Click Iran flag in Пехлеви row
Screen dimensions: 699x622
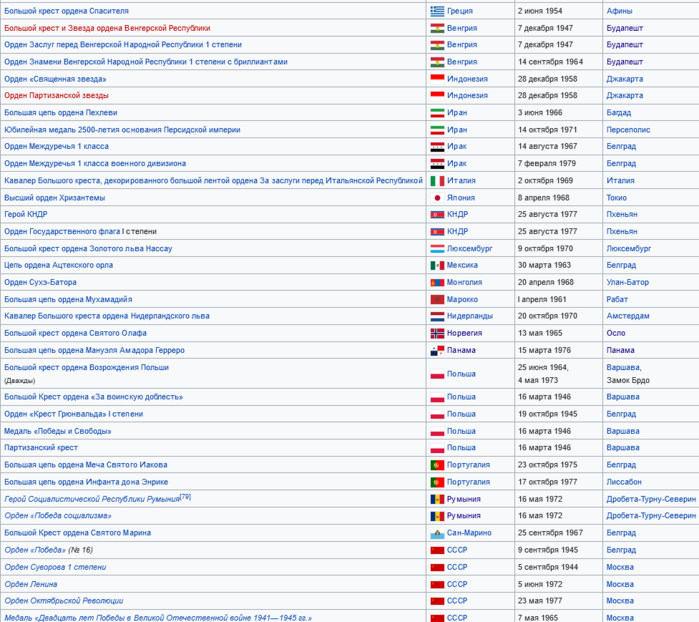(x=437, y=113)
